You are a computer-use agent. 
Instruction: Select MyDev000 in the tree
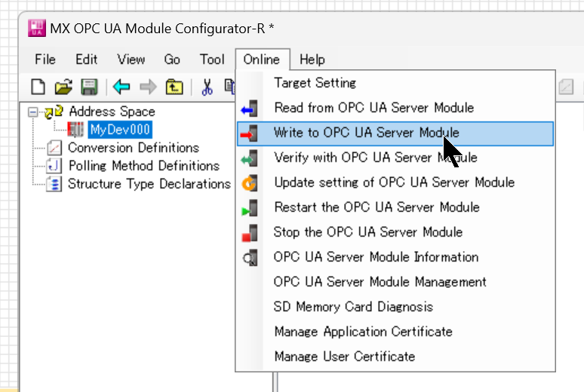tap(120, 130)
